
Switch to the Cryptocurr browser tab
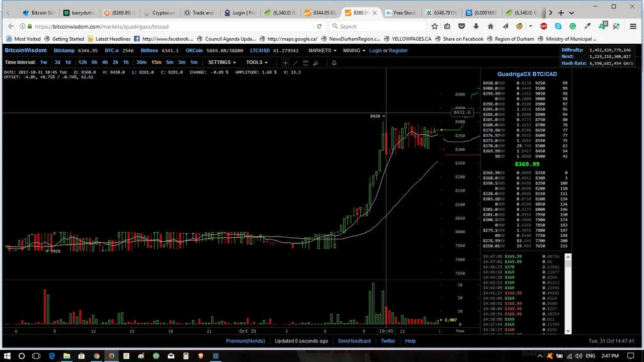coord(160,13)
